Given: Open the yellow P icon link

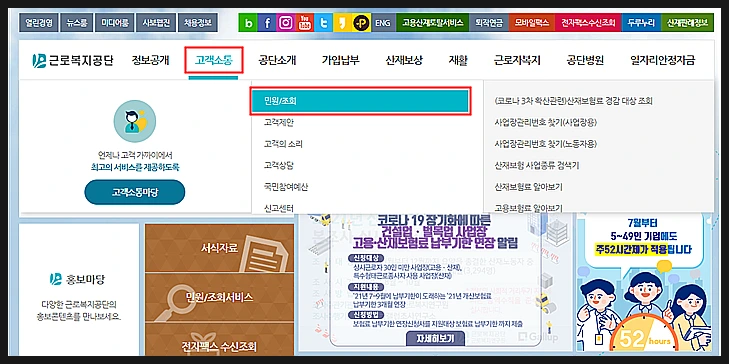Looking at the screenshot, I should [x=361, y=22].
